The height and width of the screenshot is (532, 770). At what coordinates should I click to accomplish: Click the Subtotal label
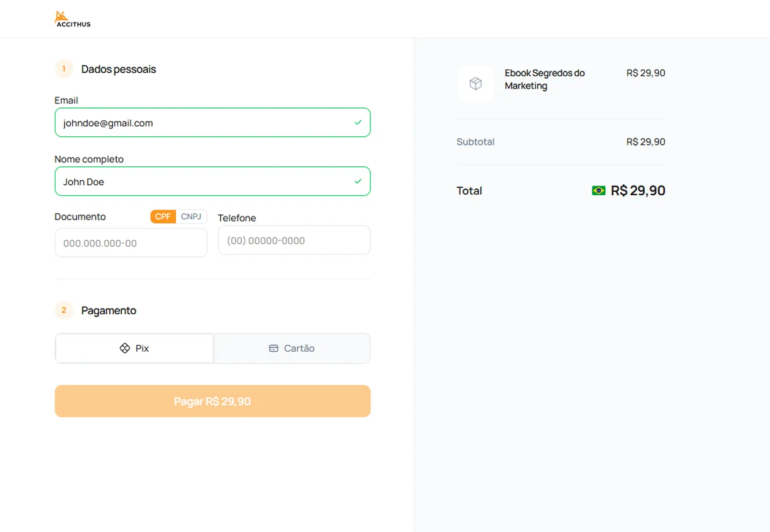[475, 142]
